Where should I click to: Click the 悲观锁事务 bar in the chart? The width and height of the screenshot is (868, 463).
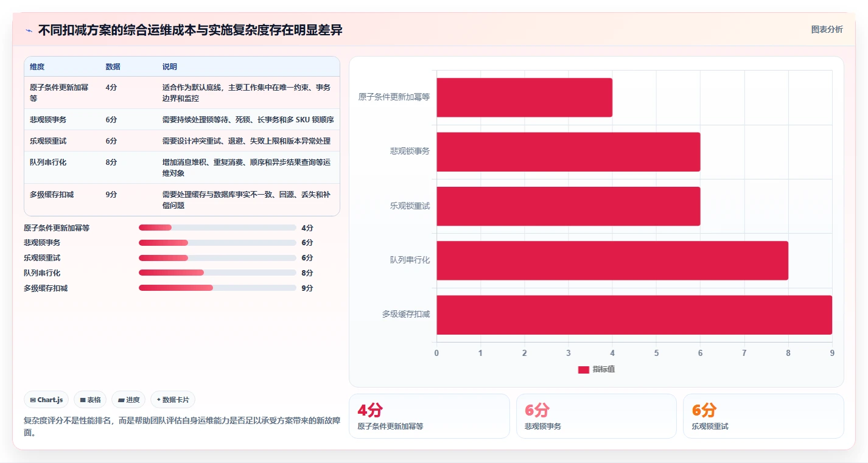[568, 151]
